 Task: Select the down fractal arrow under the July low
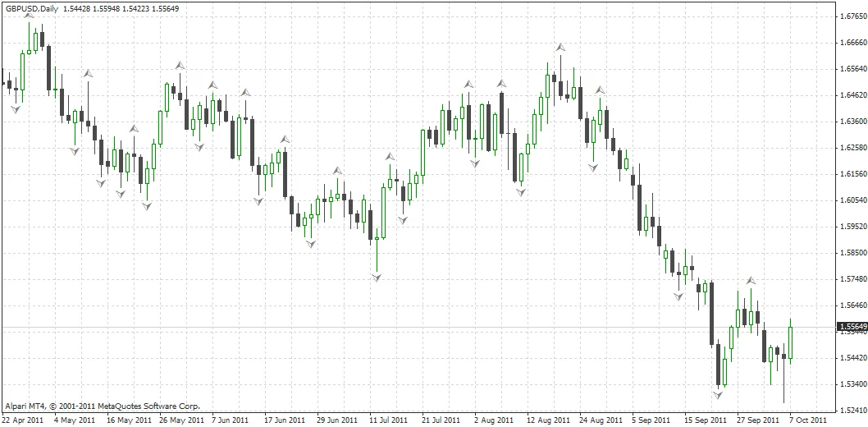[377, 277]
